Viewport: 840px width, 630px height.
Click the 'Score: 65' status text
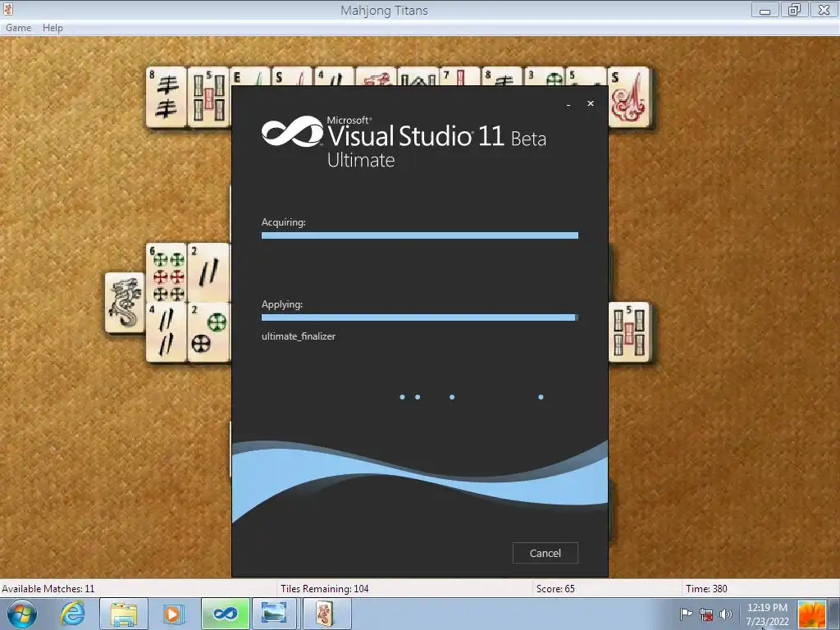(555, 589)
